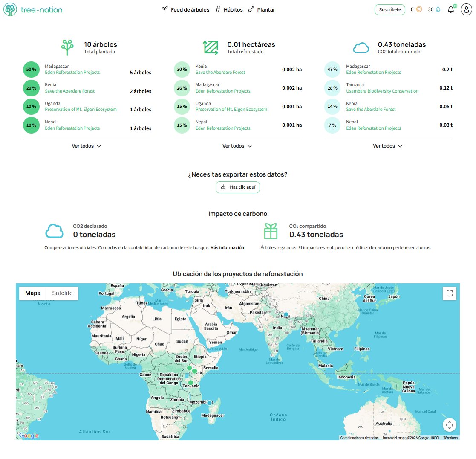
Task: Click the 7 % Nepal CO2 badge
Action: tap(332, 125)
